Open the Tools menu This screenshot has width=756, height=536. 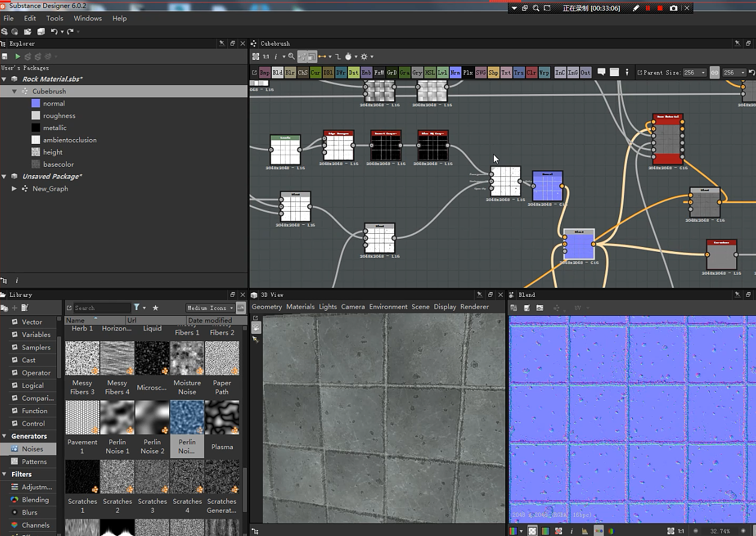click(x=55, y=18)
